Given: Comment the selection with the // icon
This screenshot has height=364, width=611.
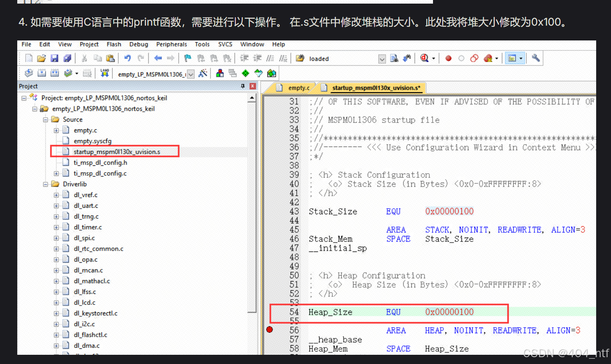Looking at the screenshot, I should [270, 58].
